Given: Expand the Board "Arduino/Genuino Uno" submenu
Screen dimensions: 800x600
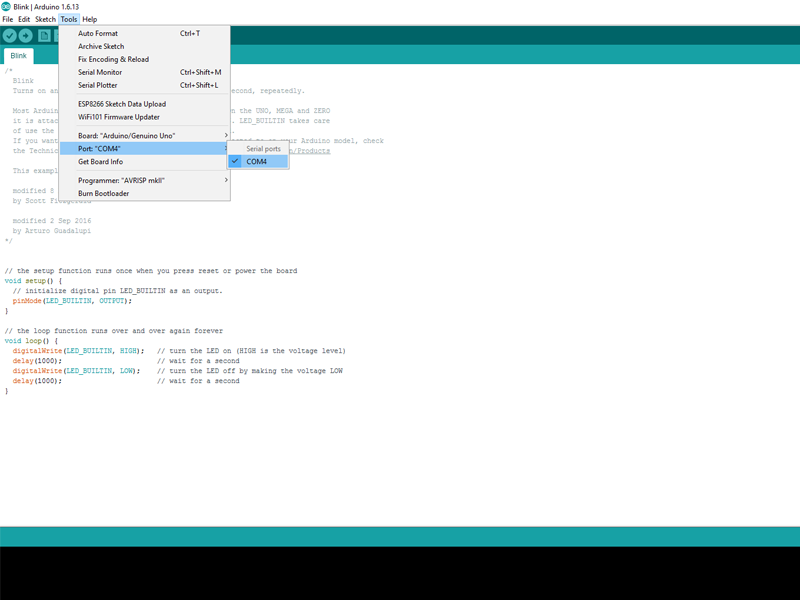Looking at the screenshot, I should pyautogui.click(x=144, y=136).
